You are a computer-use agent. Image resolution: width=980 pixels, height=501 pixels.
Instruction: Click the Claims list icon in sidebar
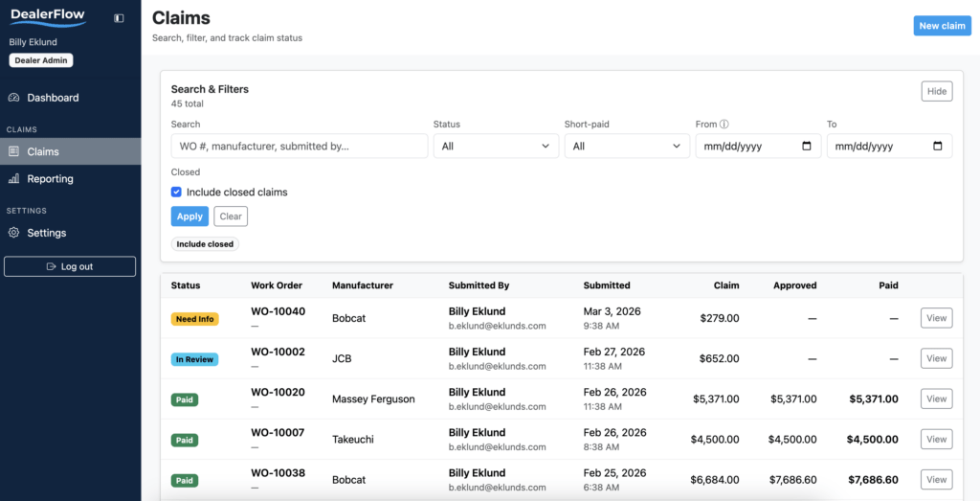[x=13, y=151]
